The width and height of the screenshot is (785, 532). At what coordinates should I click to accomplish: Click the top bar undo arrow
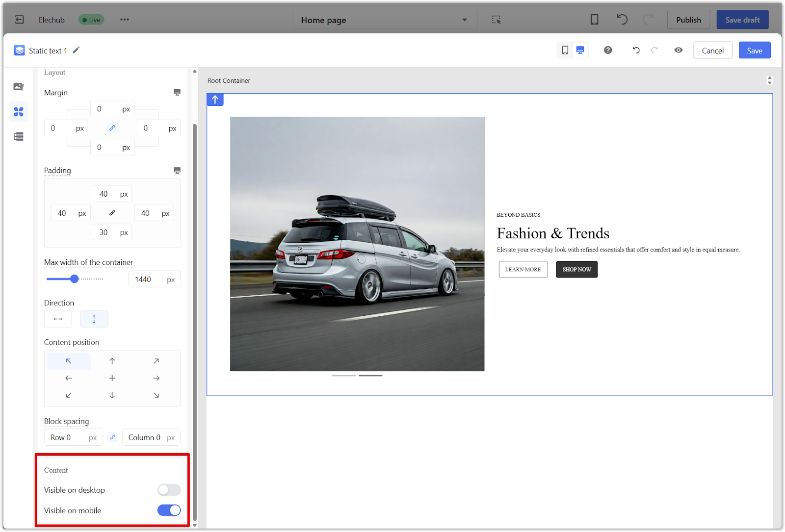622,20
